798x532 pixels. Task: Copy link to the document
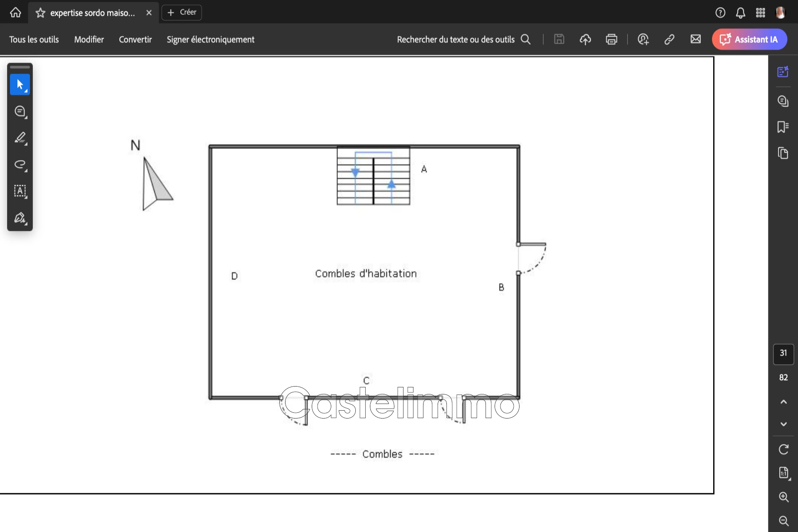pyautogui.click(x=669, y=39)
